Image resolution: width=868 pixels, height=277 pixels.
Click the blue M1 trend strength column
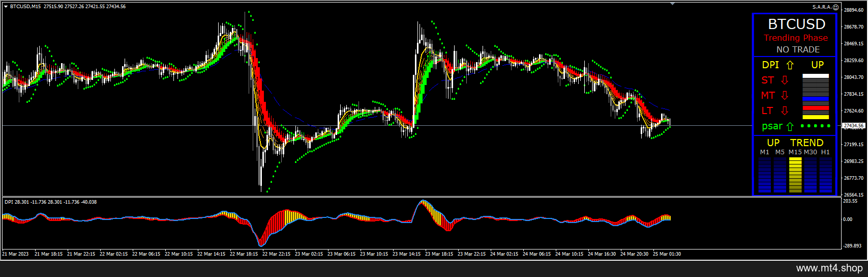(x=765, y=175)
